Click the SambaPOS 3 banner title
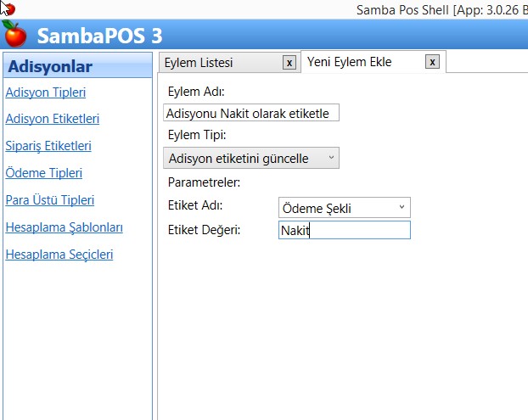The height and width of the screenshot is (420, 528). point(99,36)
